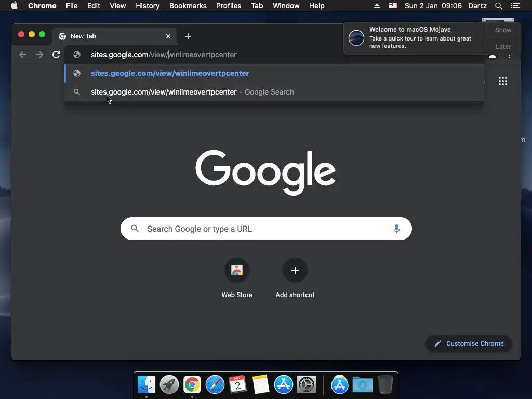Open the Window menu
The height and width of the screenshot is (399, 532).
coord(286,6)
